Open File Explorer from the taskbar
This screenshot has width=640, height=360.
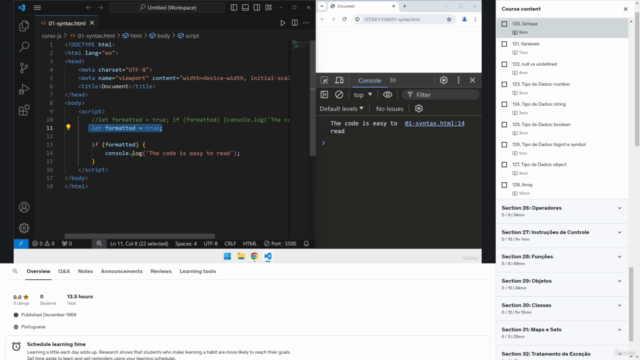[241, 256]
